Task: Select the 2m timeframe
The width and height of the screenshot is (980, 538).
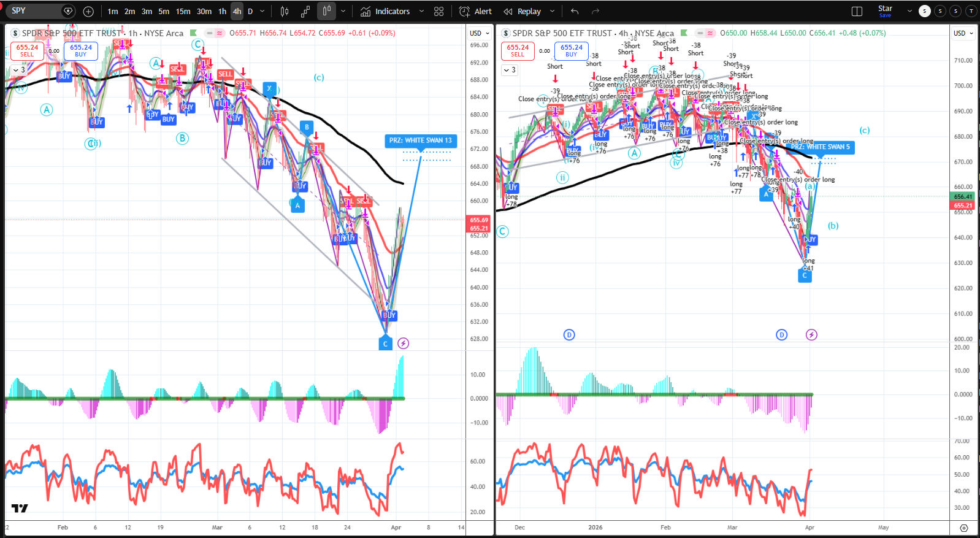Action: pyautogui.click(x=130, y=11)
